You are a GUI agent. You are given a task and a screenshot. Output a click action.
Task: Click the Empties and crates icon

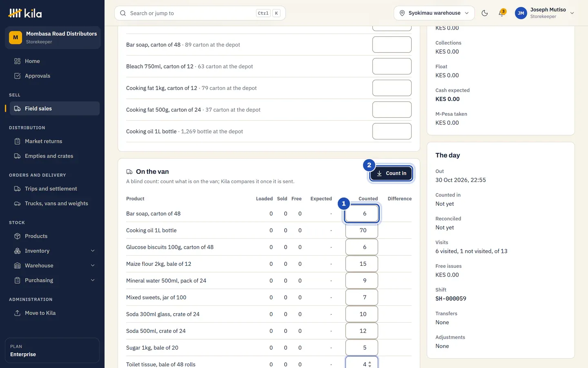point(17,156)
